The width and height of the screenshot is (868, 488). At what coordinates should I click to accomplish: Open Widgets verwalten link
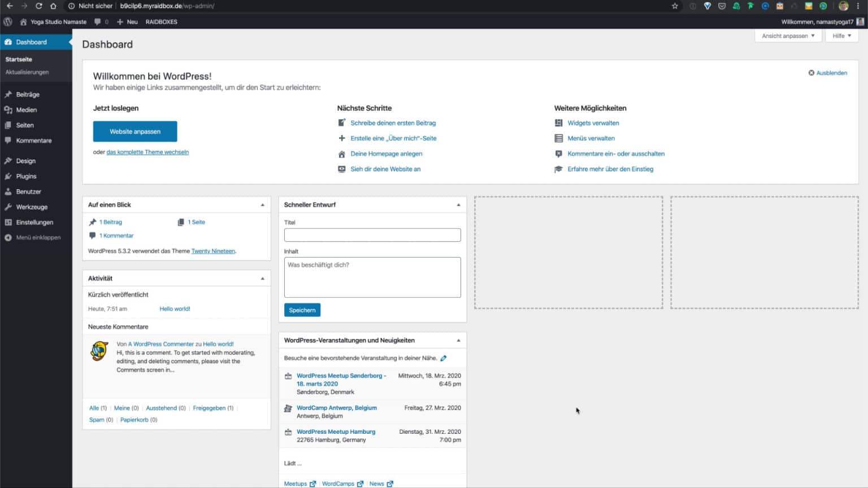tap(593, 123)
